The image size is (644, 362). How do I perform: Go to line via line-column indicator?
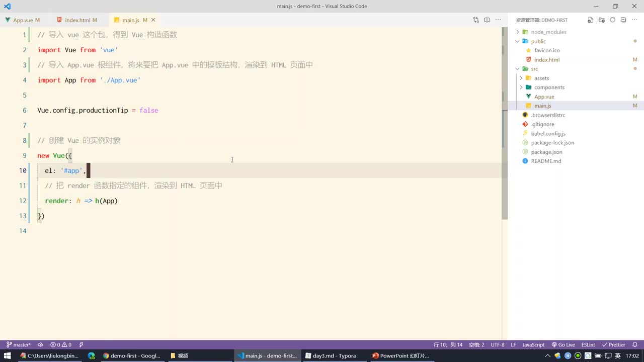pos(448,345)
